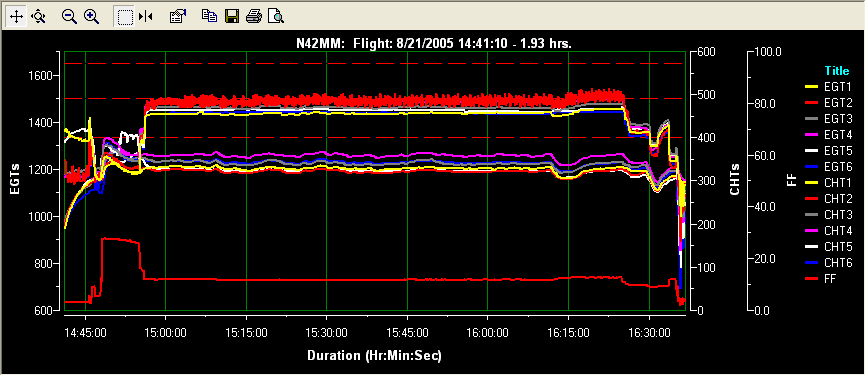Viewport: 866px width, 376px height.
Task: Activate the zoom-and-pan magnifier tool
Action: pyautogui.click(x=38, y=17)
